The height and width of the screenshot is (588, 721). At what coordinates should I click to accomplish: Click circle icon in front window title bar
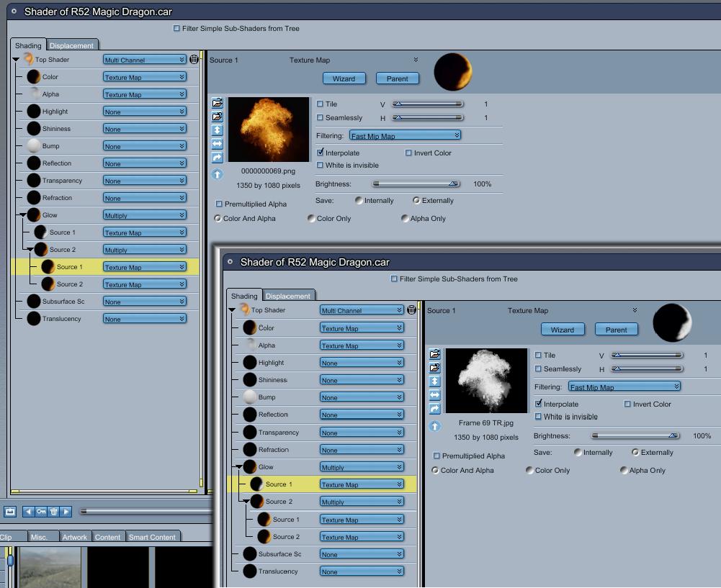click(230, 262)
